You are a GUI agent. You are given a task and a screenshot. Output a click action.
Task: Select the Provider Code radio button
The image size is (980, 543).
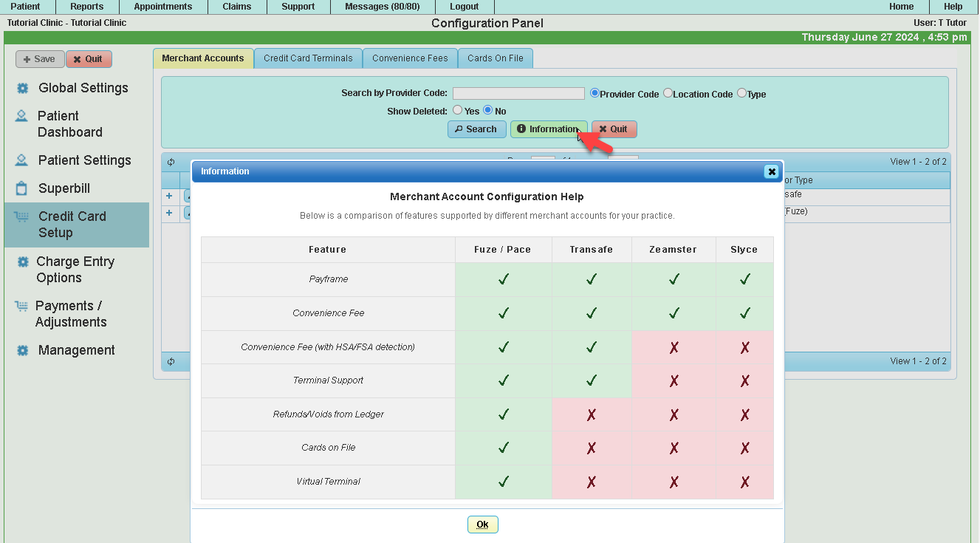594,93
